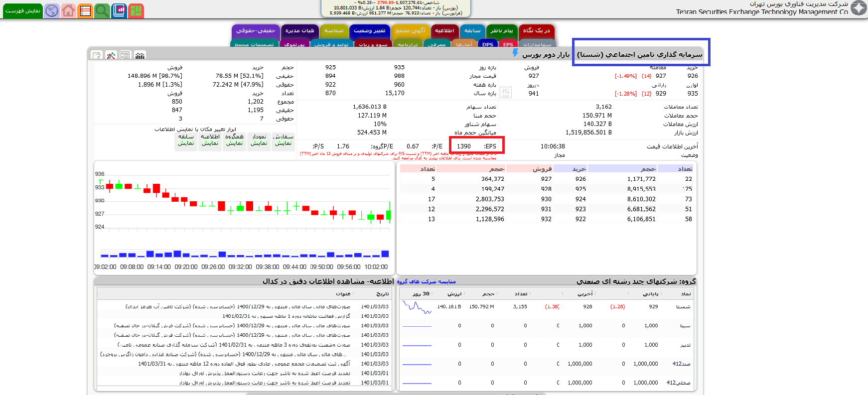Open the list view icon above the panel
Image resolution: width=868 pixels, height=395 pixels.
pyautogui.click(x=125, y=55)
